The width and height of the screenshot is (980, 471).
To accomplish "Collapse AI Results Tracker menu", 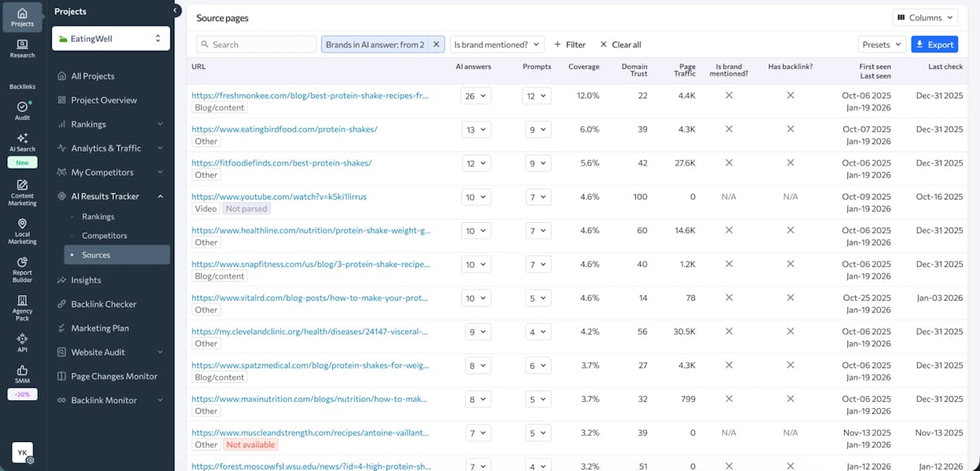I will coord(111,196).
